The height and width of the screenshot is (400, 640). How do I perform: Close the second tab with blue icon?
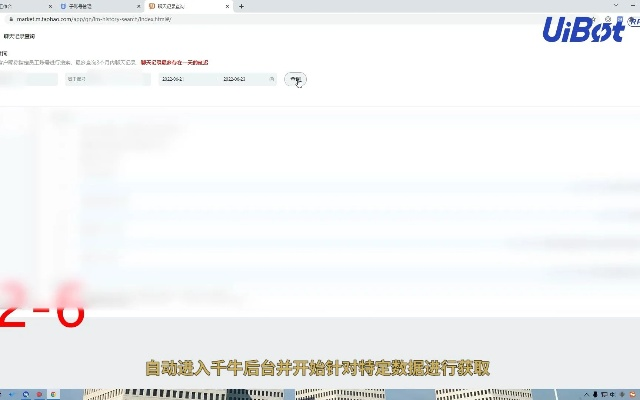pos(138,7)
